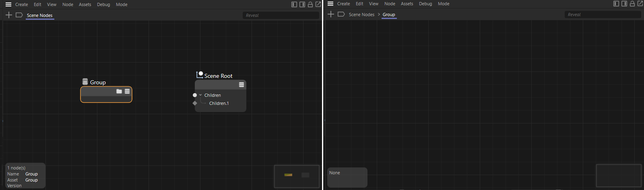
Task: Open the hamburger menu in right editor
Action: [x=330, y=4]
